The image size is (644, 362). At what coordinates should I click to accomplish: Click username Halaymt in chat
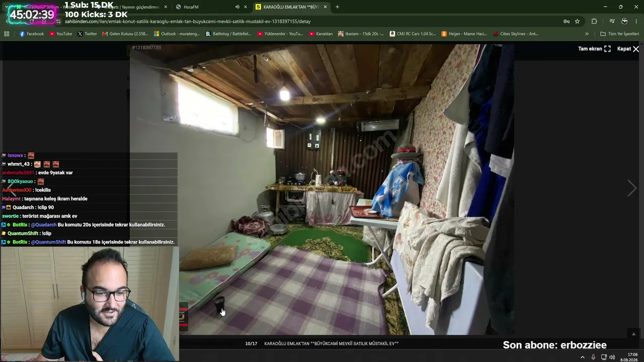12,199
